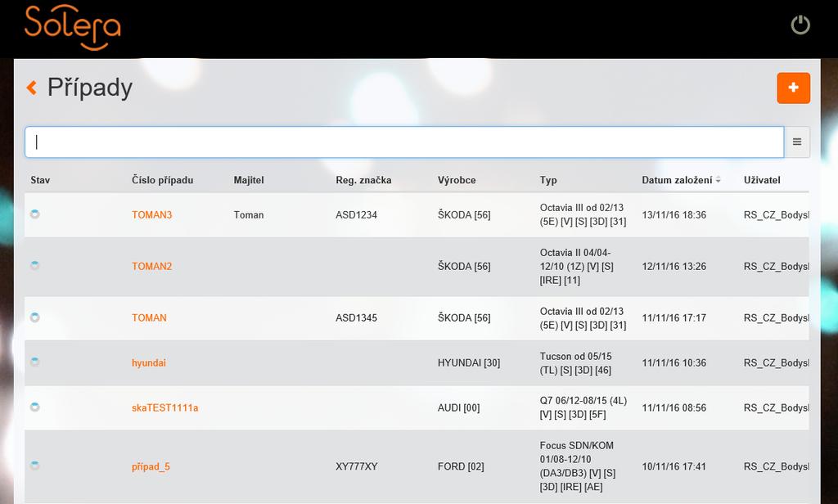This screenshot has width=838, height=504.
Task: Click the power logout icon
Action: (800, 25)
